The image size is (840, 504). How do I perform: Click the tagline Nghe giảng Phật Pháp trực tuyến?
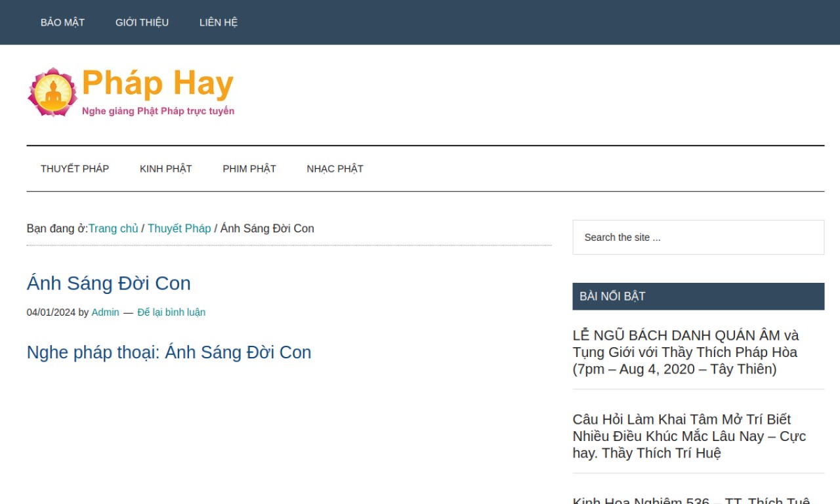coord(158,111)
